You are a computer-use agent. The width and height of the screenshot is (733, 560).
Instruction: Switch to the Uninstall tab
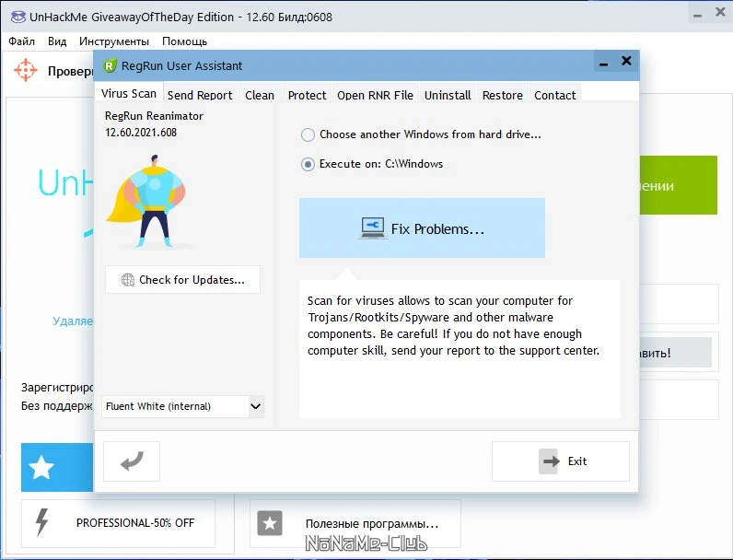point(448,95)
